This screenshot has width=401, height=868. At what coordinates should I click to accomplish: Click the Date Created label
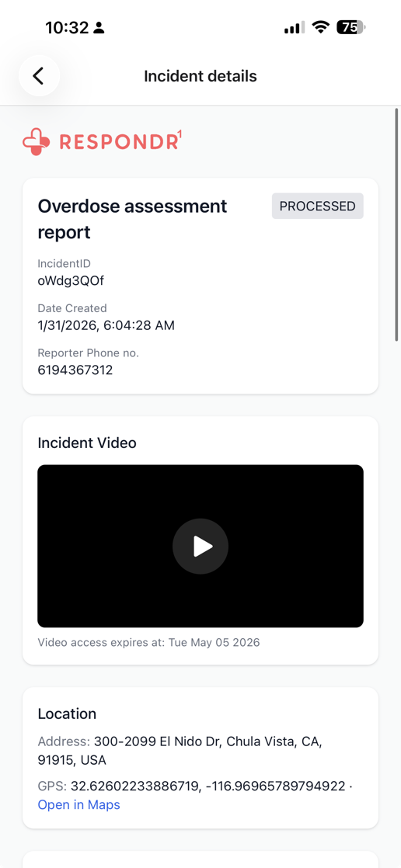coord(72,307)
